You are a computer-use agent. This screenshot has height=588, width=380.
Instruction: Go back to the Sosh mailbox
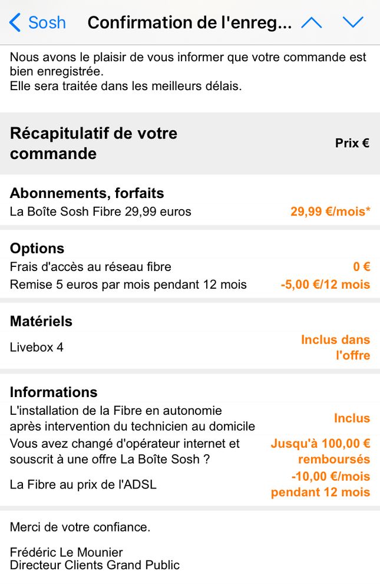47,23
